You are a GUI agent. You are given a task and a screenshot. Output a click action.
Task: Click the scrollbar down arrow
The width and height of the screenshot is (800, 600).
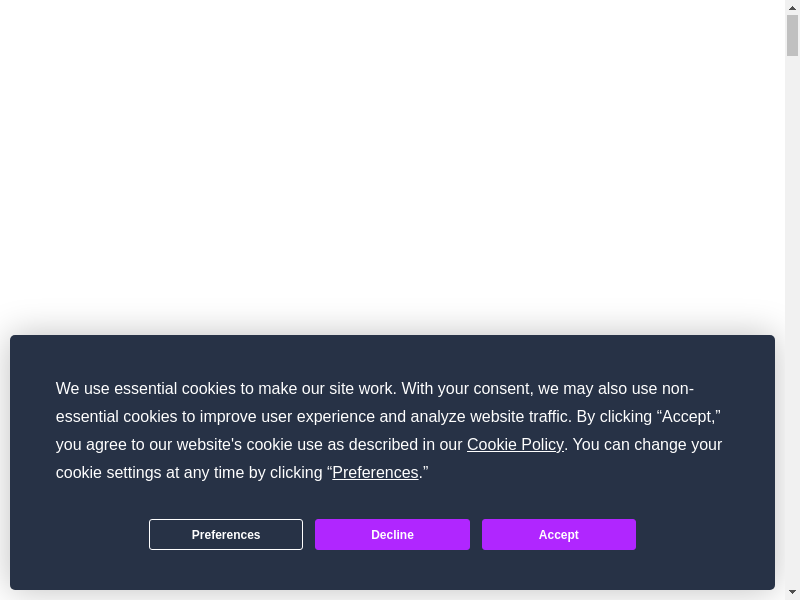point(792,592)
